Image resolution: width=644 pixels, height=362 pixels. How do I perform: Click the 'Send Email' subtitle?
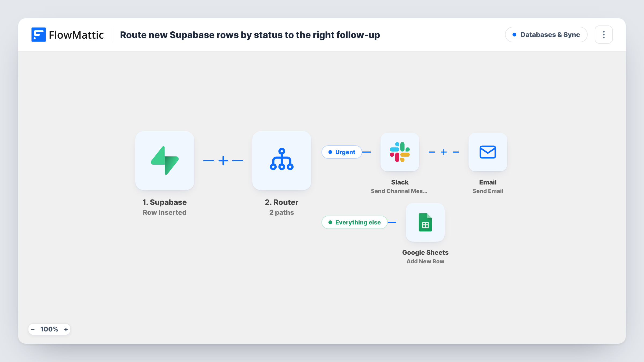point(488,191)
